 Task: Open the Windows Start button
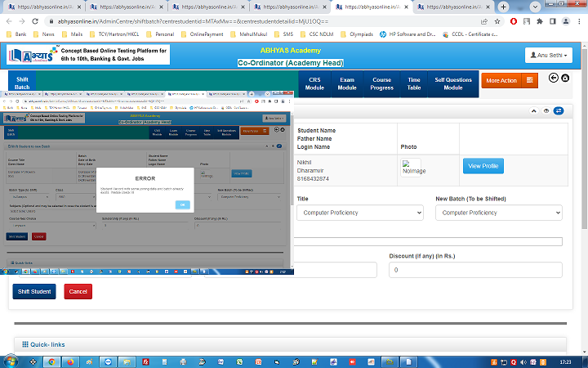(11, 360)
